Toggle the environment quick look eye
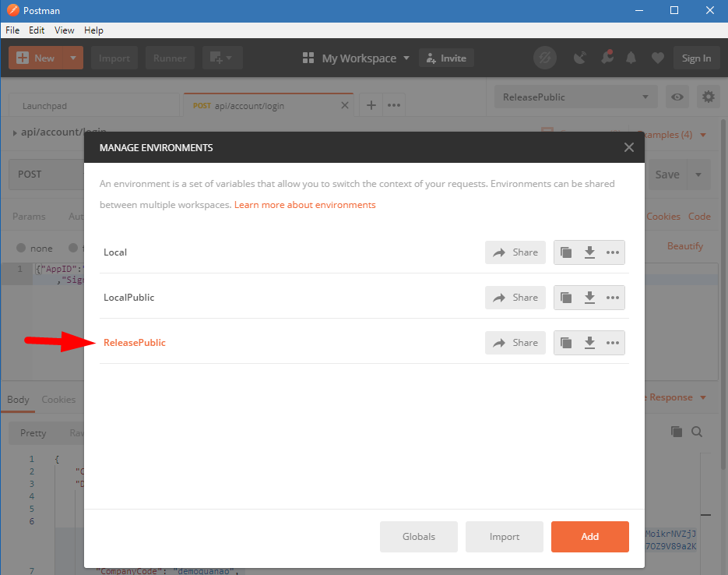The width and height of the screenshot is (728, 575). (677, 97)
